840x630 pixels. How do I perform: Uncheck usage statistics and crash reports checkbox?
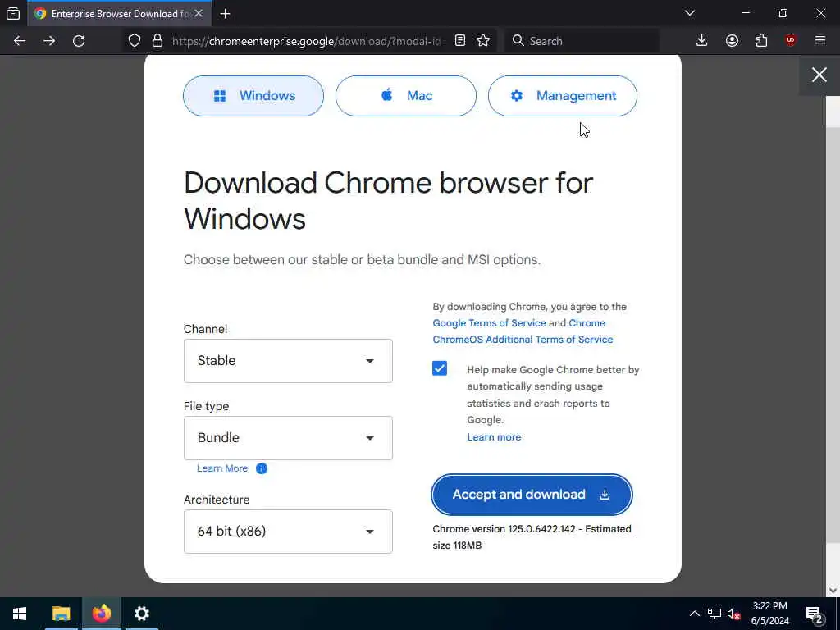[440, 368]
